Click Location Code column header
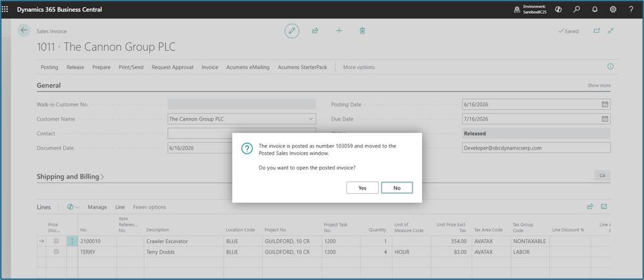Viewport: 644px width, 280px height. tap(240, 230)
